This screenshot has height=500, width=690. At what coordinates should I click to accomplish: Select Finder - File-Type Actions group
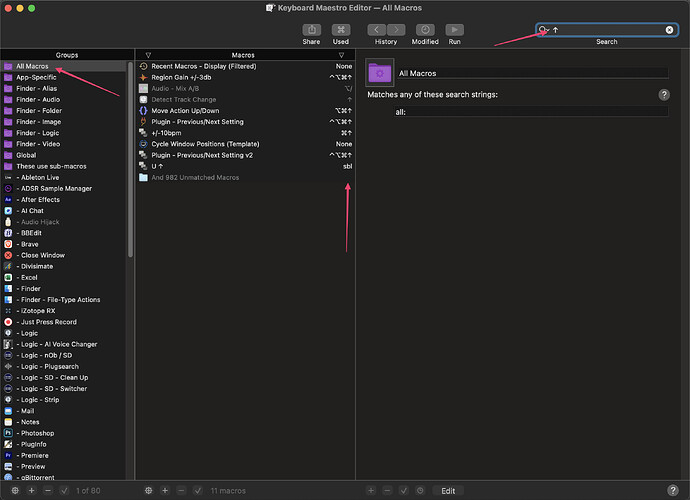63,300
